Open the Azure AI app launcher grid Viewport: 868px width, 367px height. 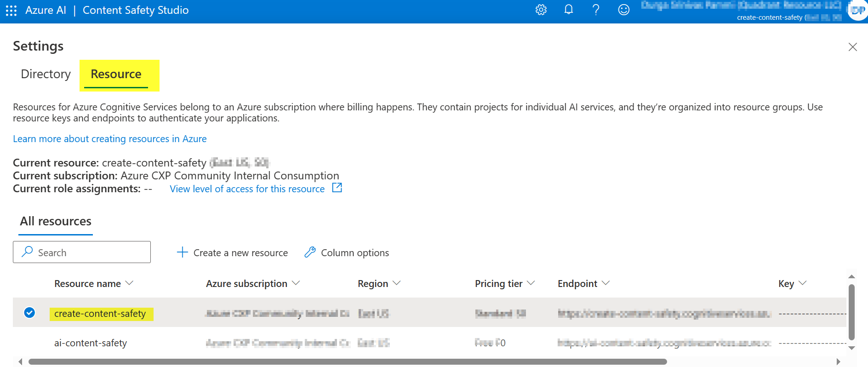11,10
